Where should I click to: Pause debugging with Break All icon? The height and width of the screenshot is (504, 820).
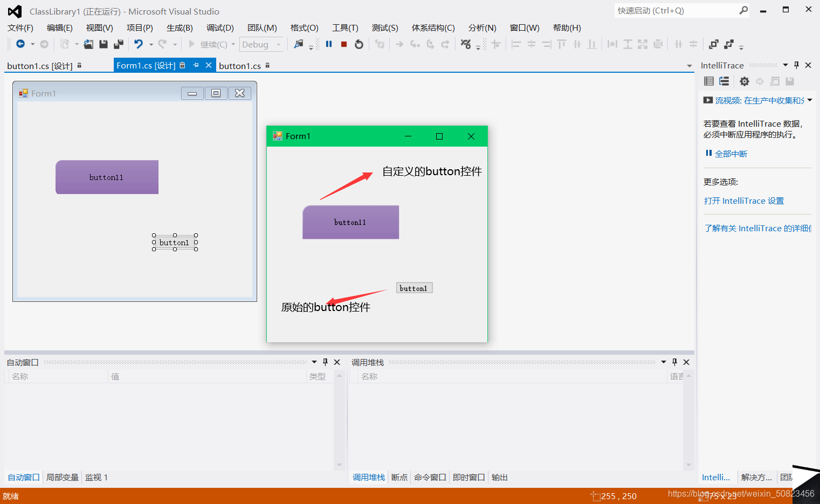pos(329,44)
